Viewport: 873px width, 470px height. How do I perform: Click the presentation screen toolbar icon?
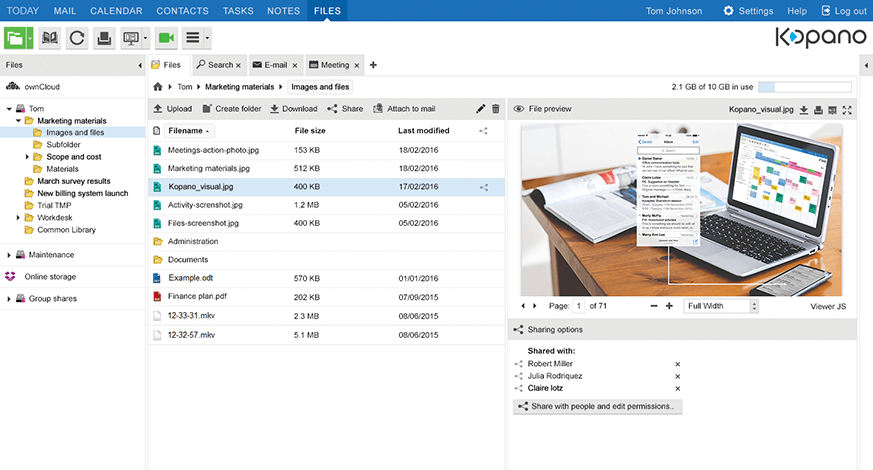(x=131, y=38)
